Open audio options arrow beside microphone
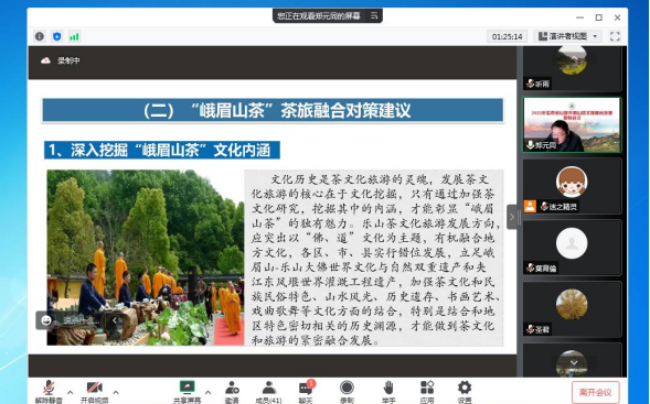This screenshot has height=404, width=650. click(70, 391)
